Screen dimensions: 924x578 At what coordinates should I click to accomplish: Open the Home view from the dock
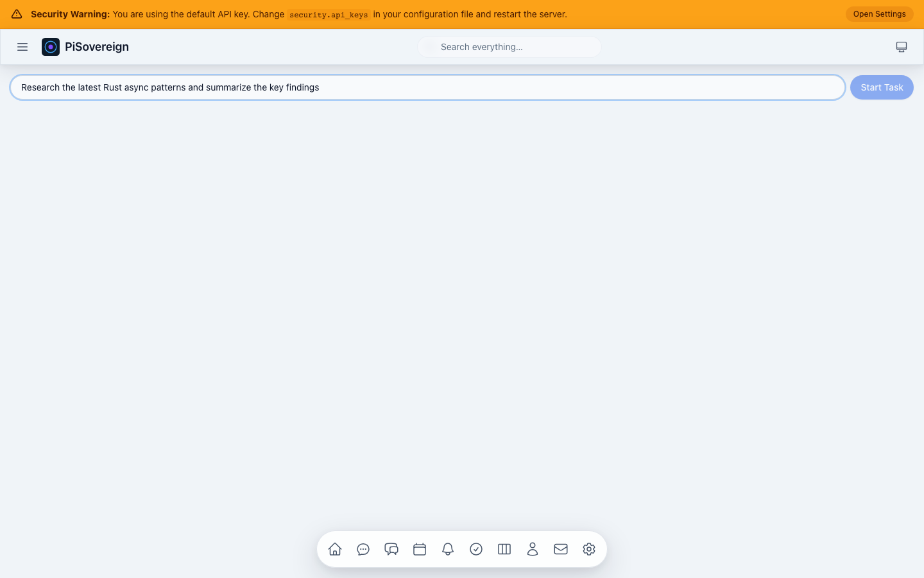pos(334,549)
